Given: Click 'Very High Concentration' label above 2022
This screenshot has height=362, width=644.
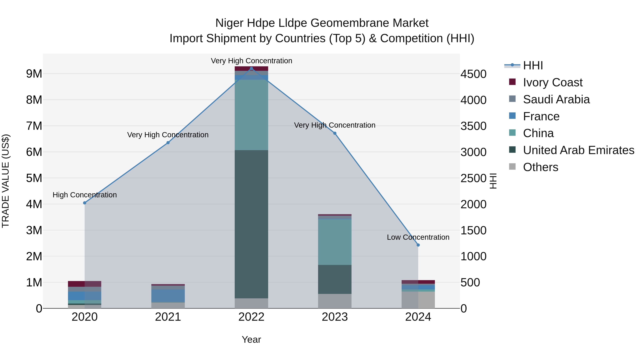Looking at the screenshot, I should click(x=252, y=61).
